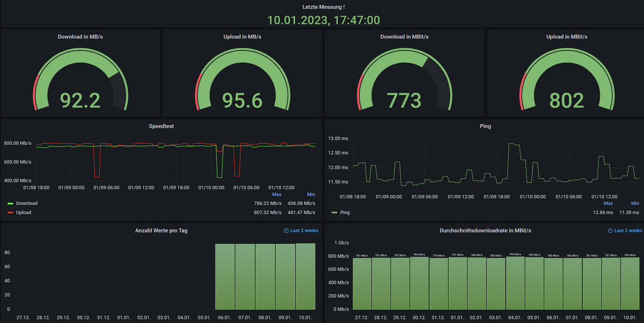
Task: Click the 786.23 Mb/s Download max value
Action: pyautogui.click(x=267, y=203)
